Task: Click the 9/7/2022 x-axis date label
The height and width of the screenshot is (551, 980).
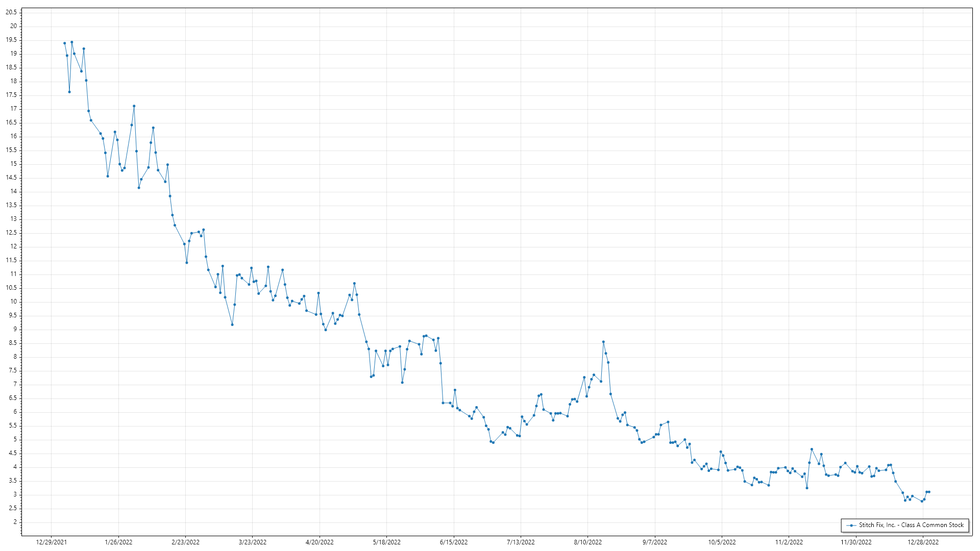Action: coord(654,542)
